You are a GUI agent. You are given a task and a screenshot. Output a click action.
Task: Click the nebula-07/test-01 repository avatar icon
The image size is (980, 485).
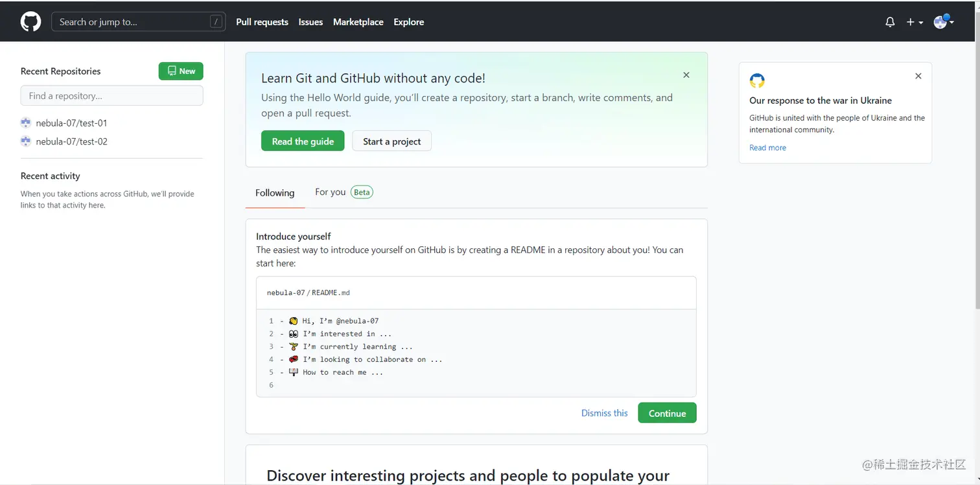point(26,123)
